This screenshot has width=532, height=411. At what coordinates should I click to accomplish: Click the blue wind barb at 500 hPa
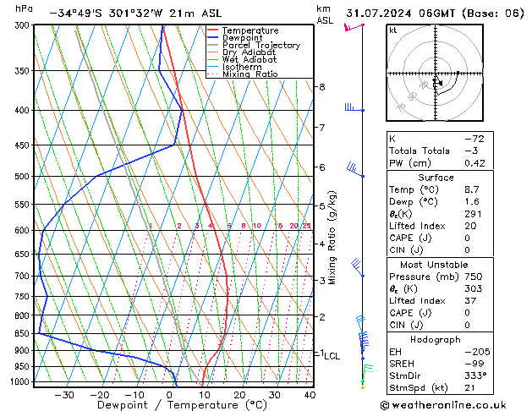coord(355,170)
